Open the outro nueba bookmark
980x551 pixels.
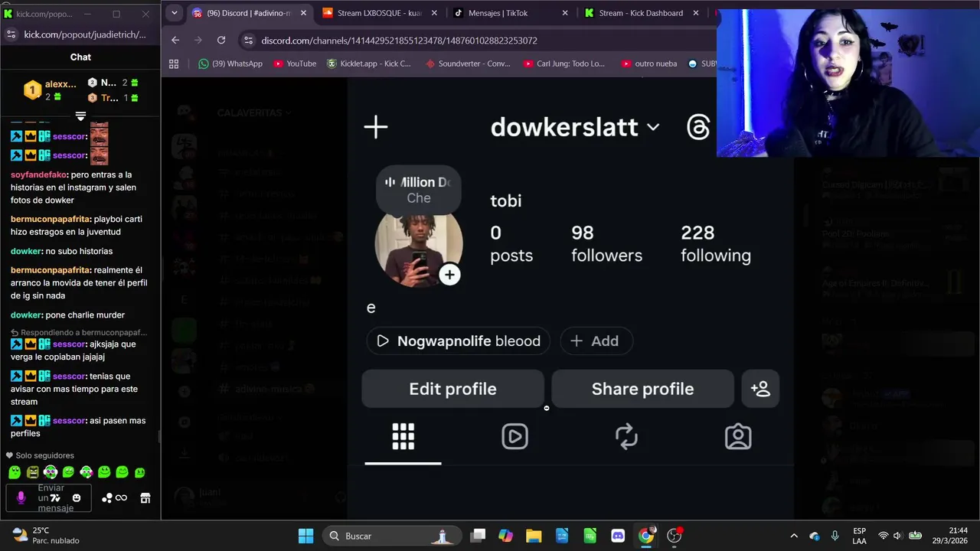(x=649, y=64)
